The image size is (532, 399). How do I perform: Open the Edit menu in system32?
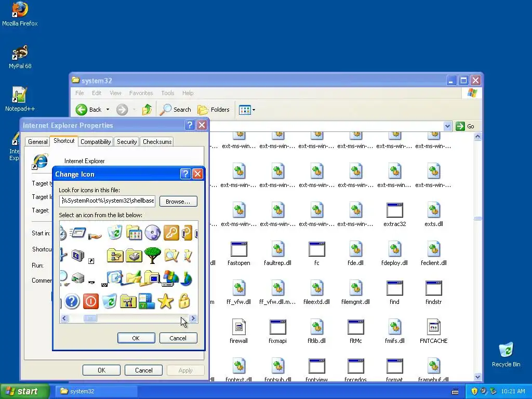click(x=96, y=93)
